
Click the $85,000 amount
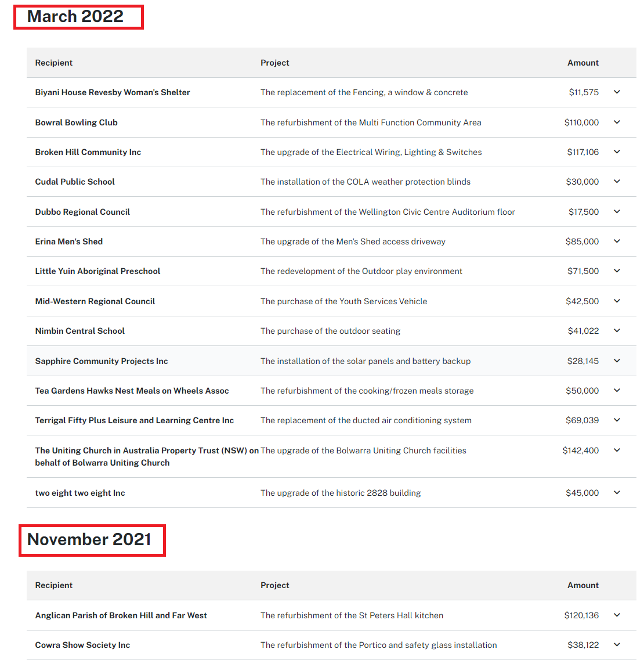(x=582, y=241)
